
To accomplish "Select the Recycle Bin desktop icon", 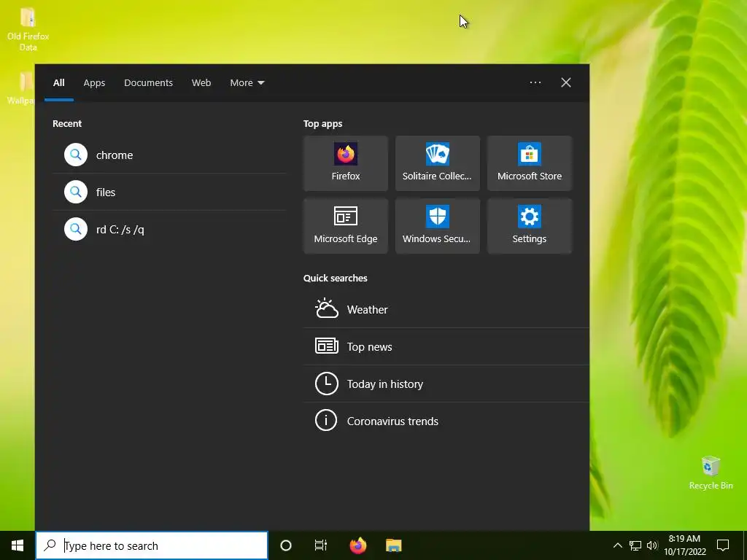I will click(x=711, y=472).
